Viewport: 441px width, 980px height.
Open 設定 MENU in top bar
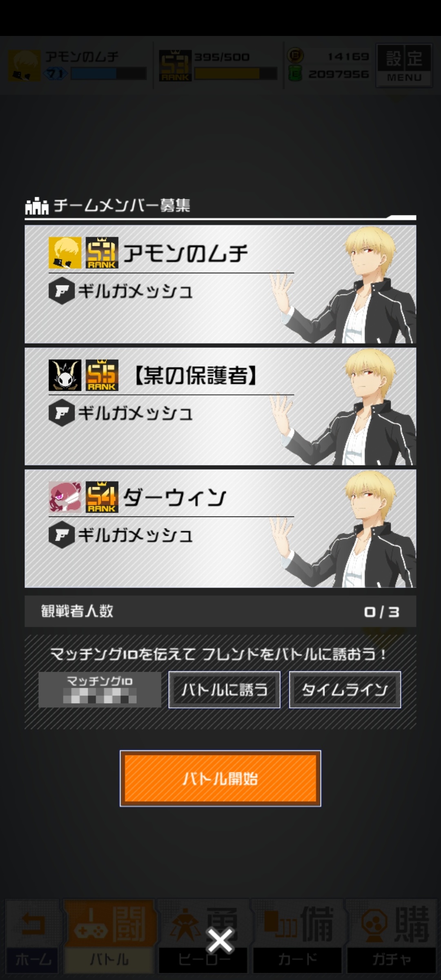coord(404,65)
